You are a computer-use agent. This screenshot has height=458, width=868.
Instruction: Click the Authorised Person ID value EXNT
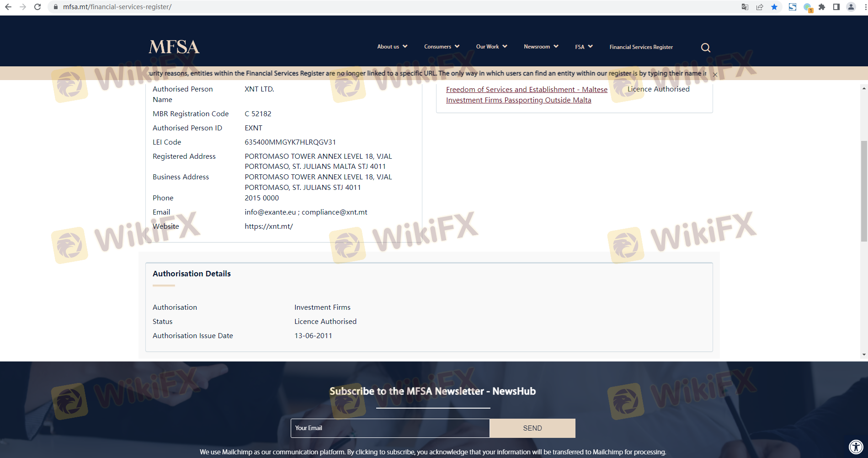(x=253, y=128)
